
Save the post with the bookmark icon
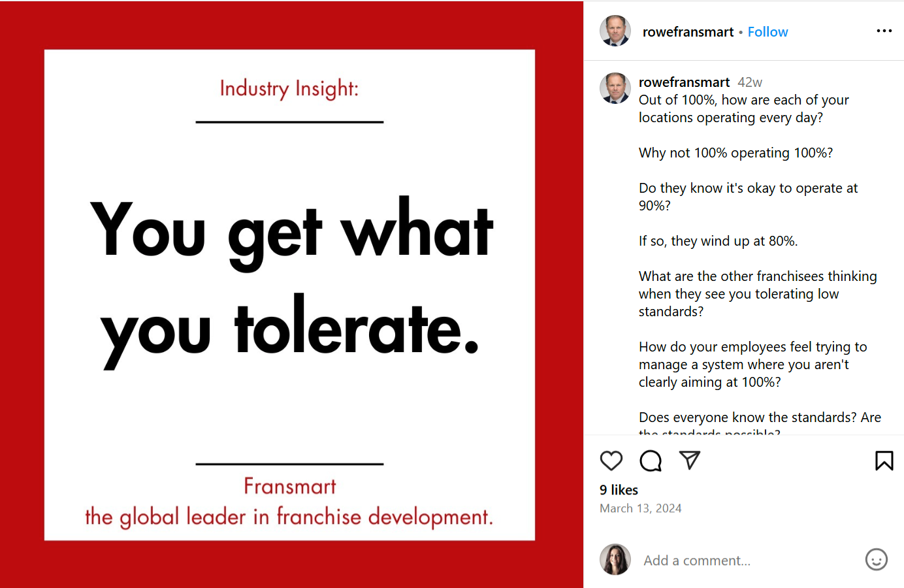click(x=884, y=461)
